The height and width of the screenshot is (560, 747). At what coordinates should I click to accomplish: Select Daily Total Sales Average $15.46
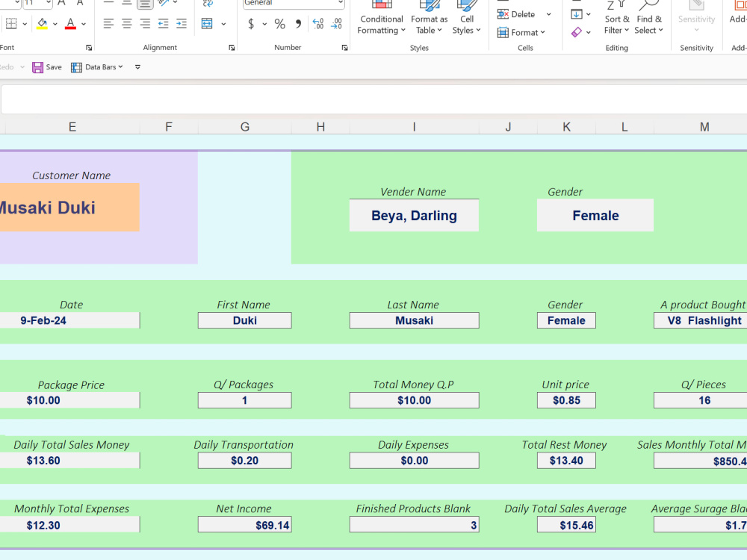[566, 525]
